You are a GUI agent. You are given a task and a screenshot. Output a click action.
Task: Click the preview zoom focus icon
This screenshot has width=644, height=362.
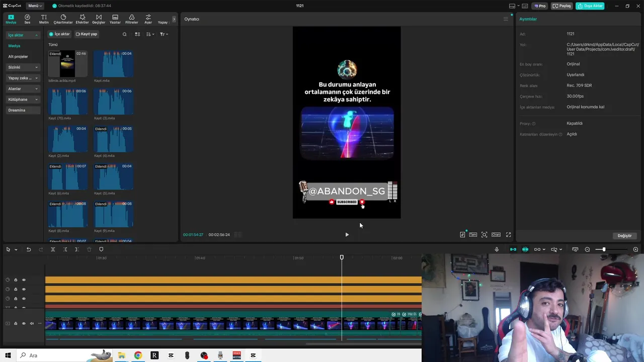pos(484,235)
